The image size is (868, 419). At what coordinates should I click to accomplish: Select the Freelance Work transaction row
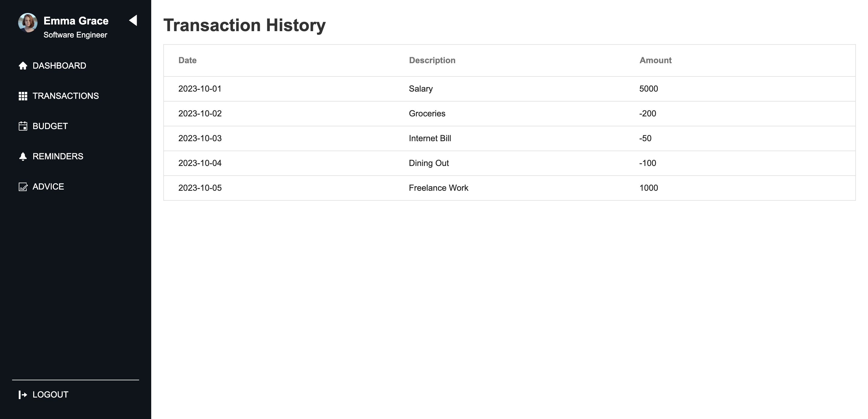[510, 188]
